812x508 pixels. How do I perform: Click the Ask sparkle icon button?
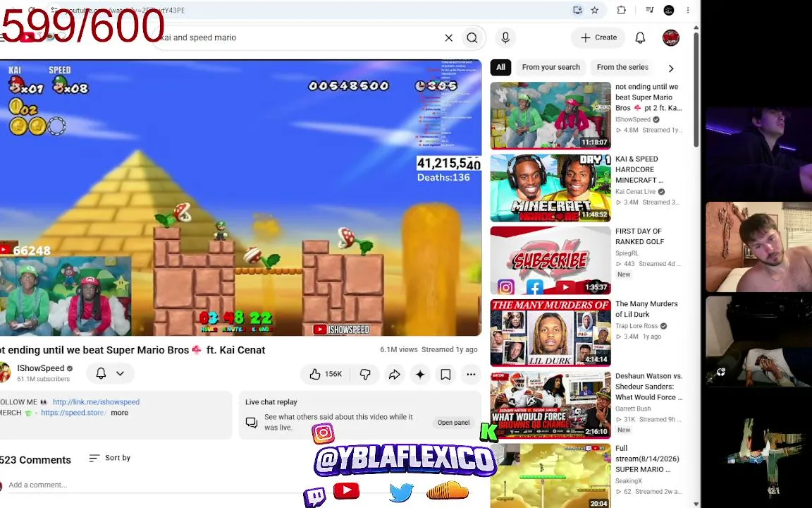point(420,374)
